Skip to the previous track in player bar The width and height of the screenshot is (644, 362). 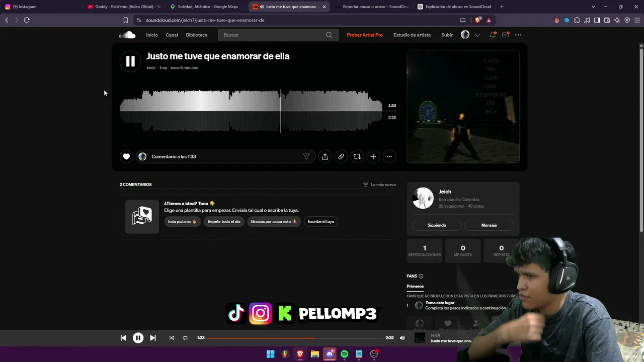[123, 338]
